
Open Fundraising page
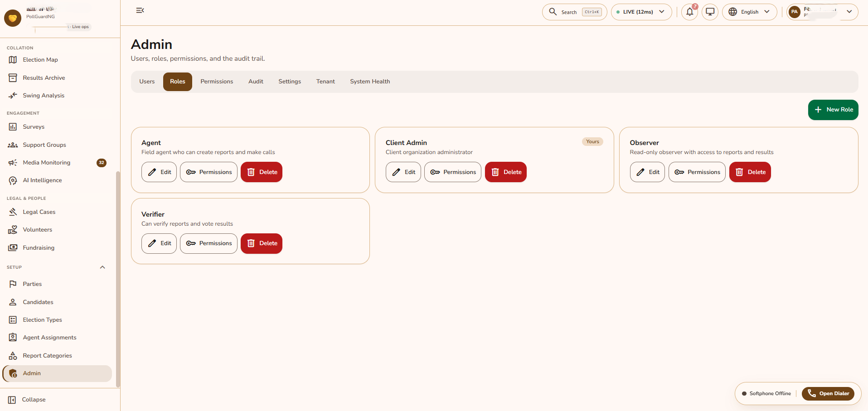click(57, 248)
